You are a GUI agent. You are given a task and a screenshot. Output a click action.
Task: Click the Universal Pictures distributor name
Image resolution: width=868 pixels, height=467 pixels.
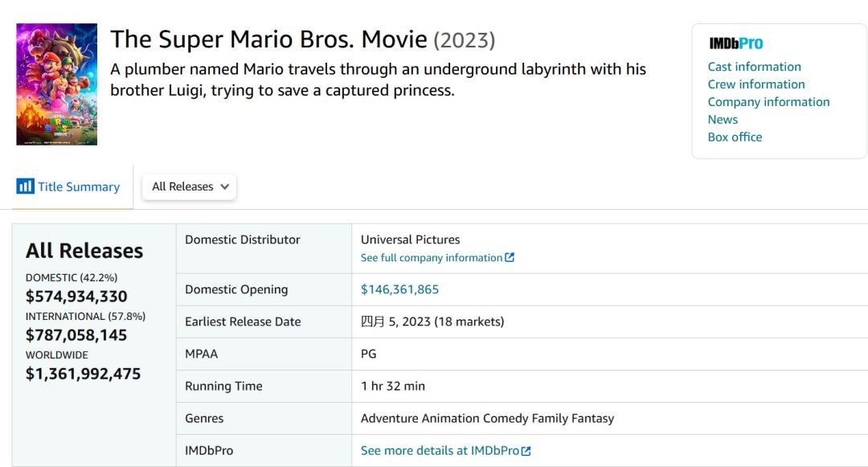[410, 240]
